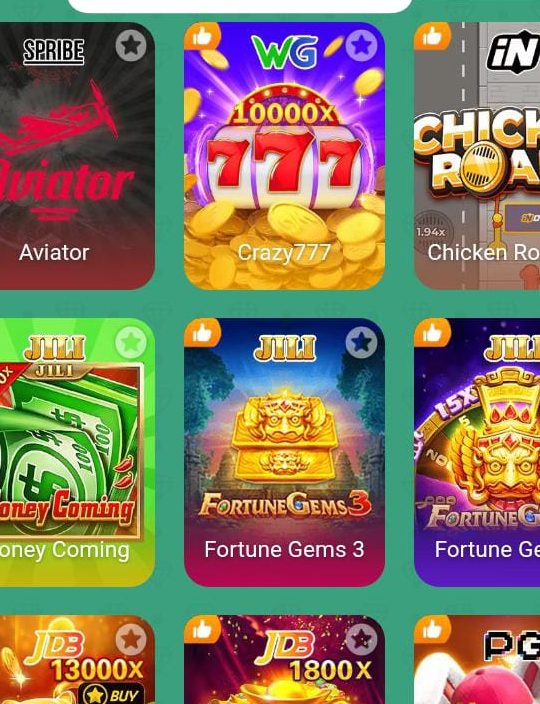Viewport: 540px width, 704px height.
Task: Click the SPRIBE provider logo
Action: coord(53,51)
